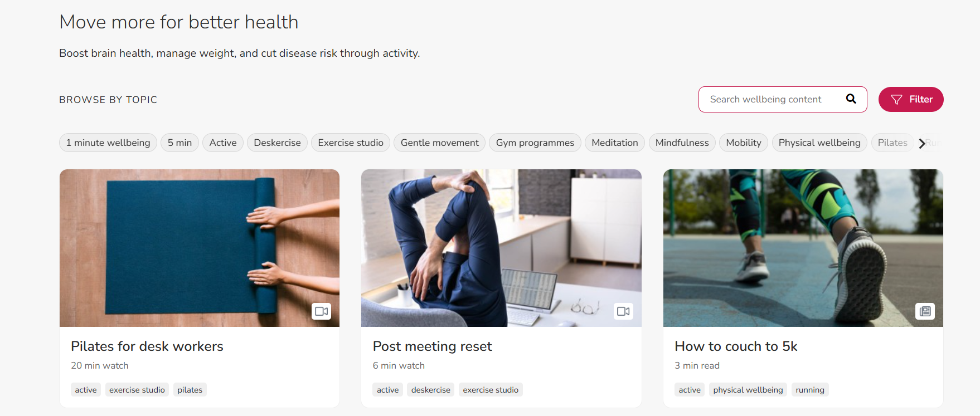
Task: Click video icon on Post meeting reset card
Action: [x=623, y=311]
